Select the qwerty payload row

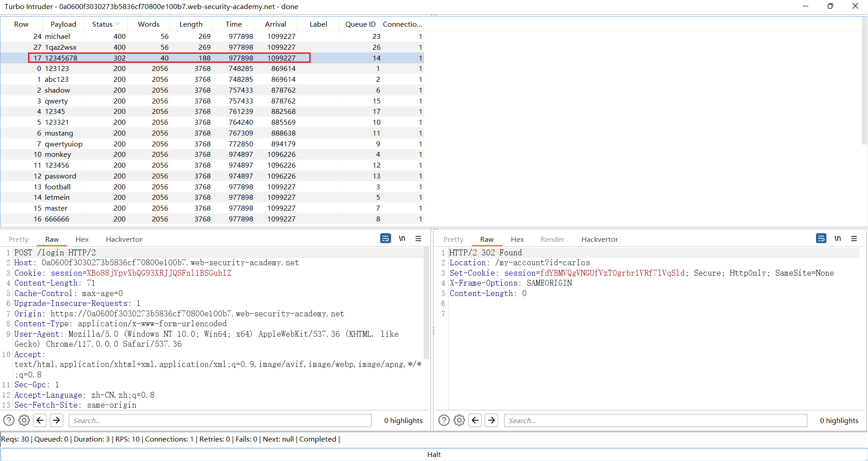[x=212, y=101]
